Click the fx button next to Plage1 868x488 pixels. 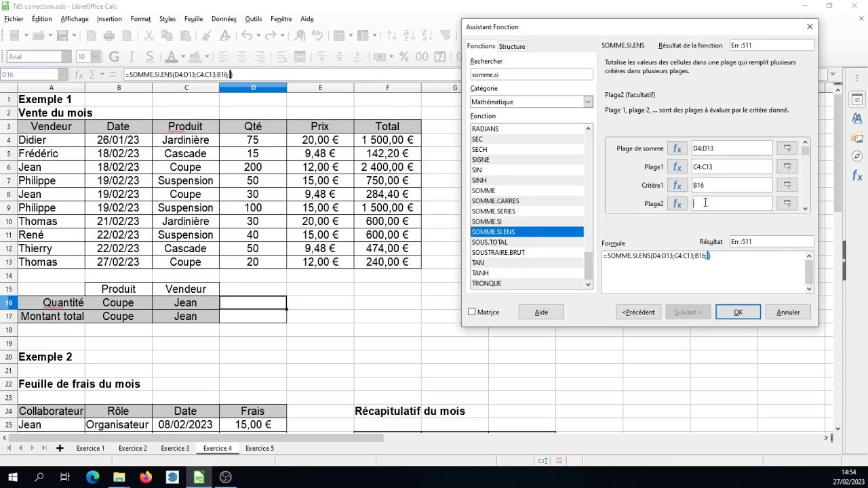[x=677, y=167]
